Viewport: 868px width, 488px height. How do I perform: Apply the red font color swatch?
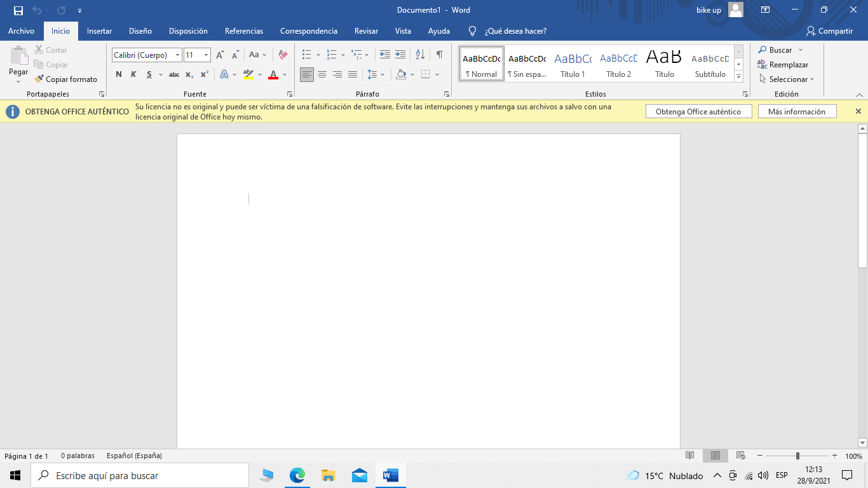click(273, 74)
